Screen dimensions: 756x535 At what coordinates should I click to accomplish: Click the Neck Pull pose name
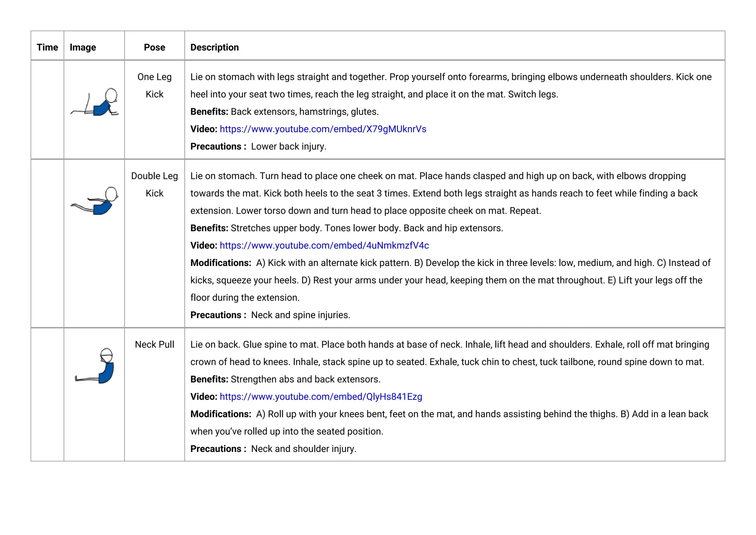click(x=154, y=344)
